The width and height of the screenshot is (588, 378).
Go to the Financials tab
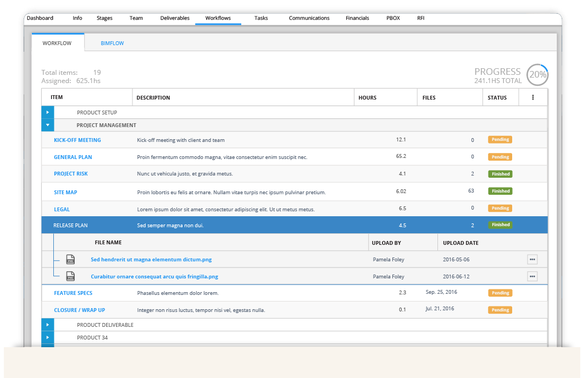pyautogui.click(x=357, y=18)
